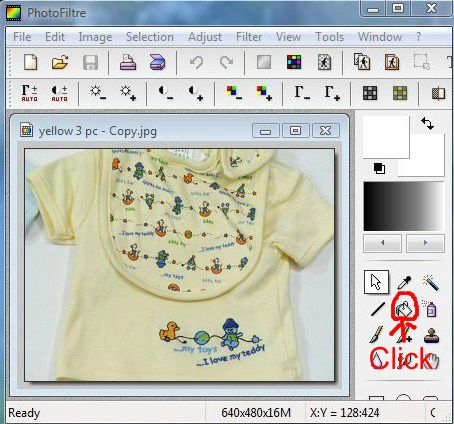Click the Auto Contrast icon

pyautogui.click(x=59, y=93)
